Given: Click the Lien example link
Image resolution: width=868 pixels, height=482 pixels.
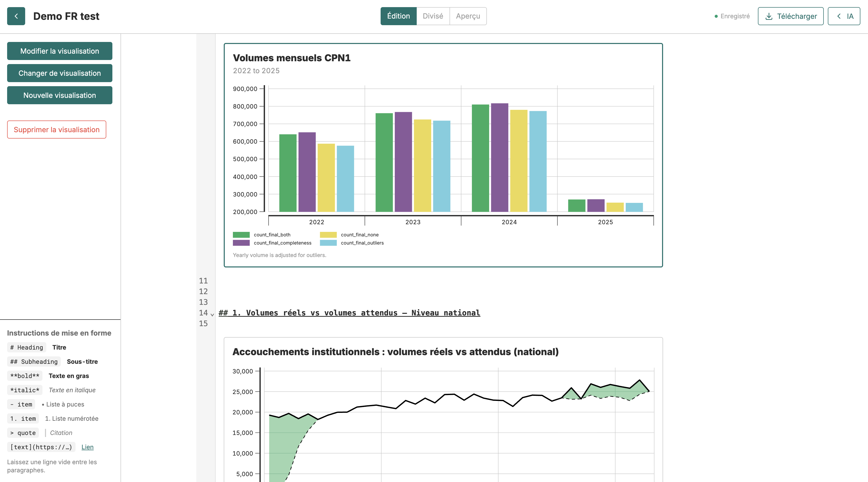Looking at the screenshot, I should (87, 447).
